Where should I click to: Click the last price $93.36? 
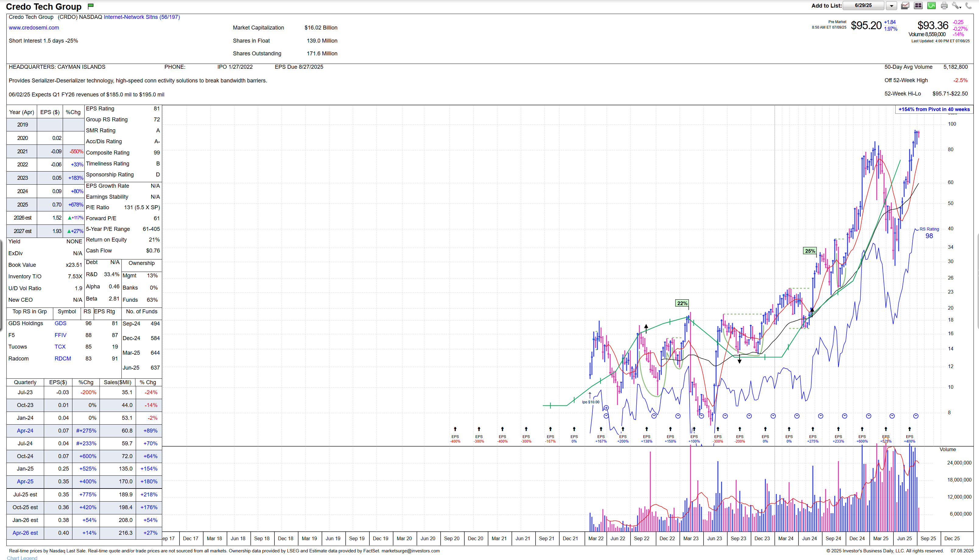933,25
